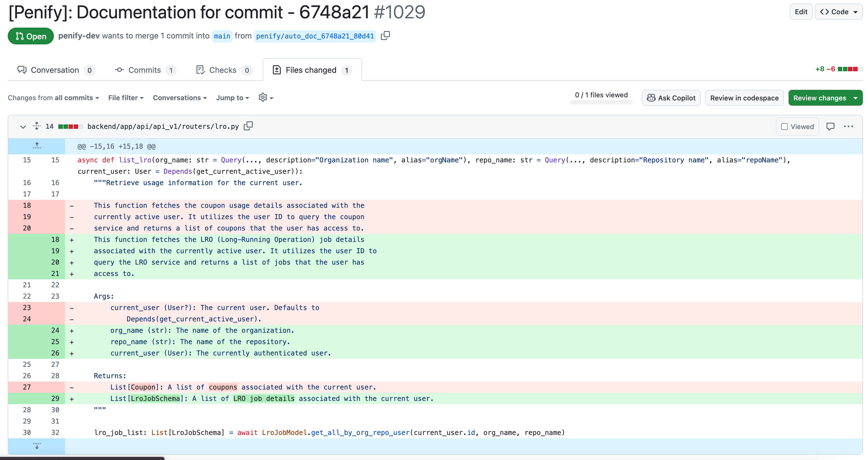Click Review in codespace

point(745,98)
